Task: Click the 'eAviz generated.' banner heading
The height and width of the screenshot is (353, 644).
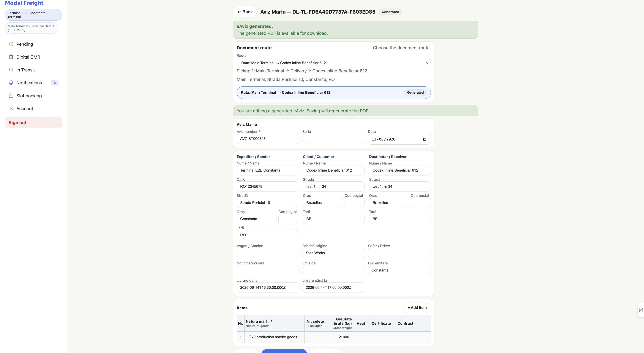Action: (x=255, y=26)
